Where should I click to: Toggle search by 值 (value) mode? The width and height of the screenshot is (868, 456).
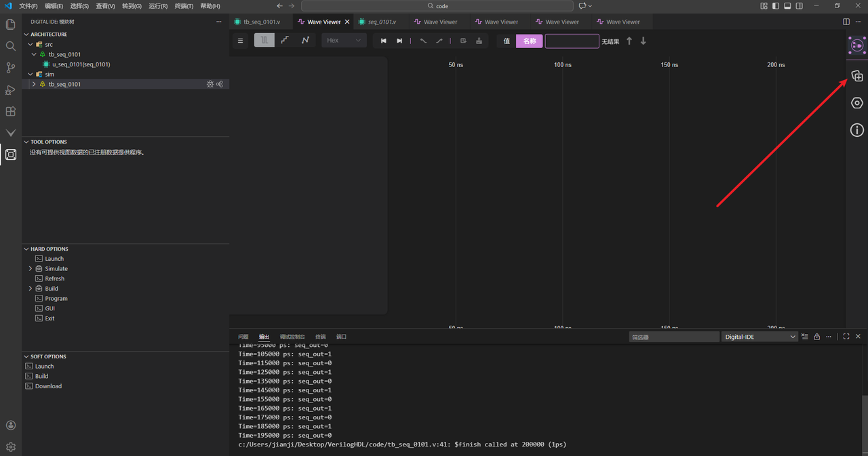pos(507,41)
